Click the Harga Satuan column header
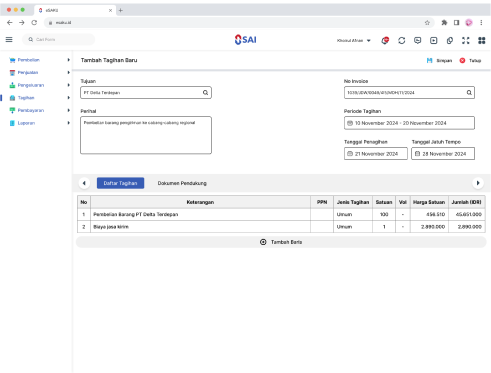 (x=429, y=202)
